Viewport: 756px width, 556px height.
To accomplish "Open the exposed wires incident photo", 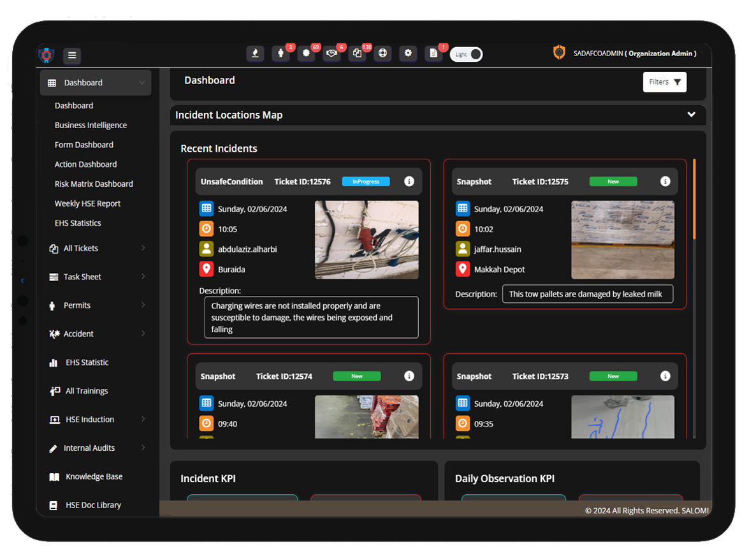I will click(367, 240).
